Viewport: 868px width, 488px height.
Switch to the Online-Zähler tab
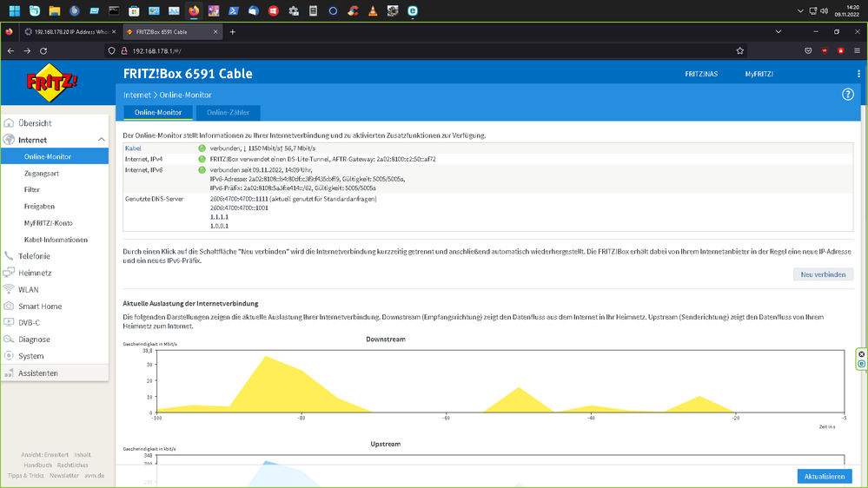click(x=228, y=112)
